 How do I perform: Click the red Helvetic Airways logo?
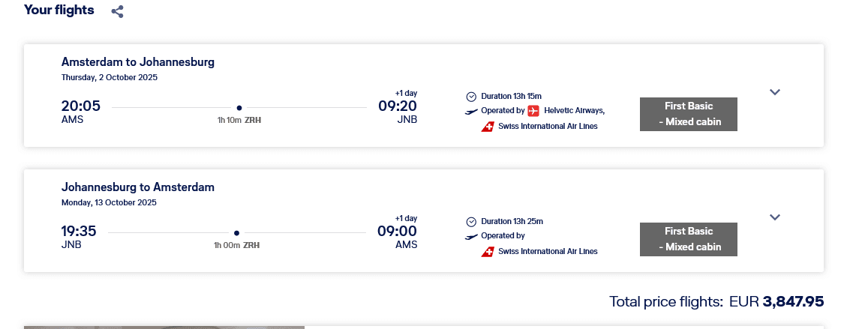(x=533, y=111)
